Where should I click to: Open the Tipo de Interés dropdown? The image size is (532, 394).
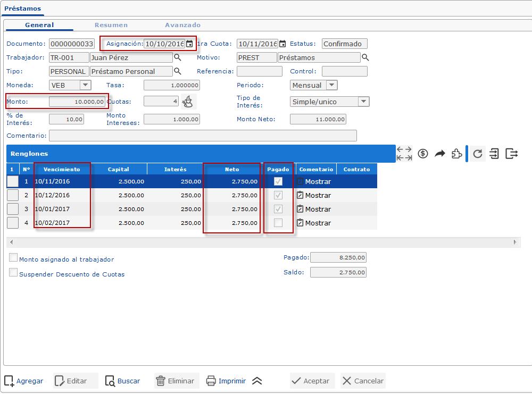363,102
